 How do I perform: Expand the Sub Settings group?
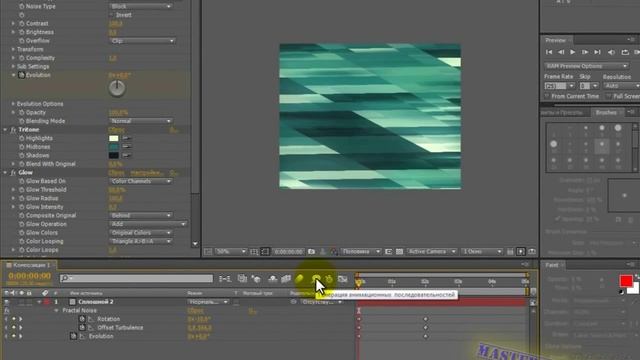[13, 67]
